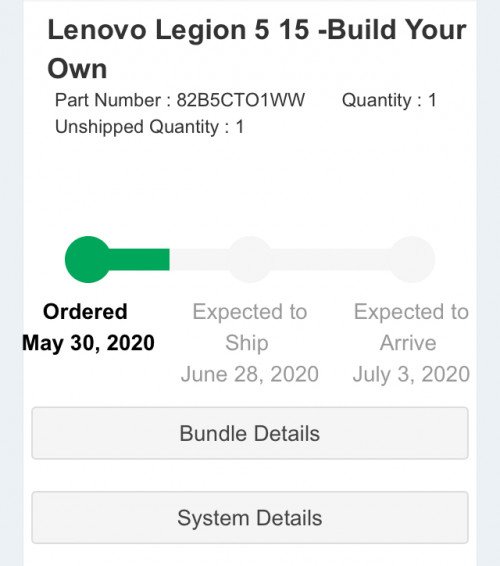Screen dimensions: 500x566
Task: Open the Bundle Details button
Action: (250, 433)
